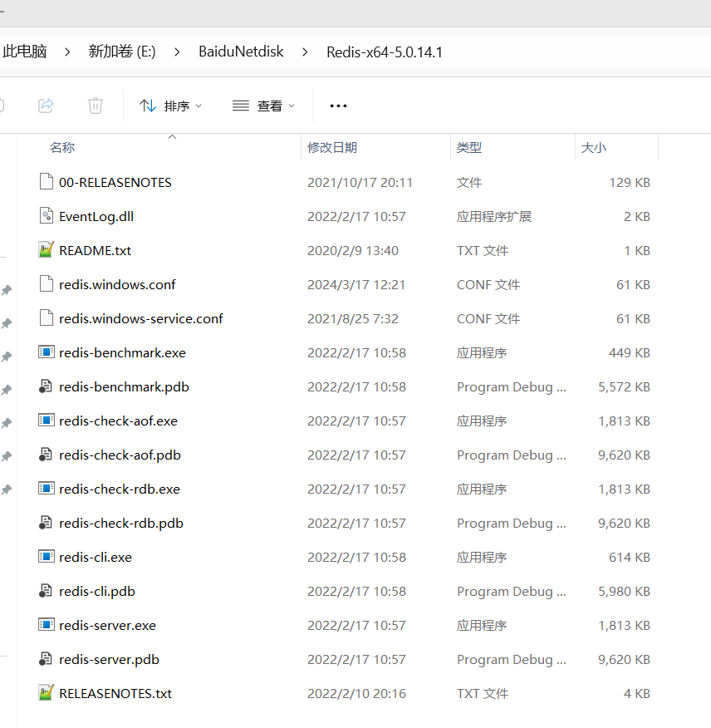Select the redis.windows.conf file icon
The image size is (711, 728).
pyautogui.click(x=47, y=283)
